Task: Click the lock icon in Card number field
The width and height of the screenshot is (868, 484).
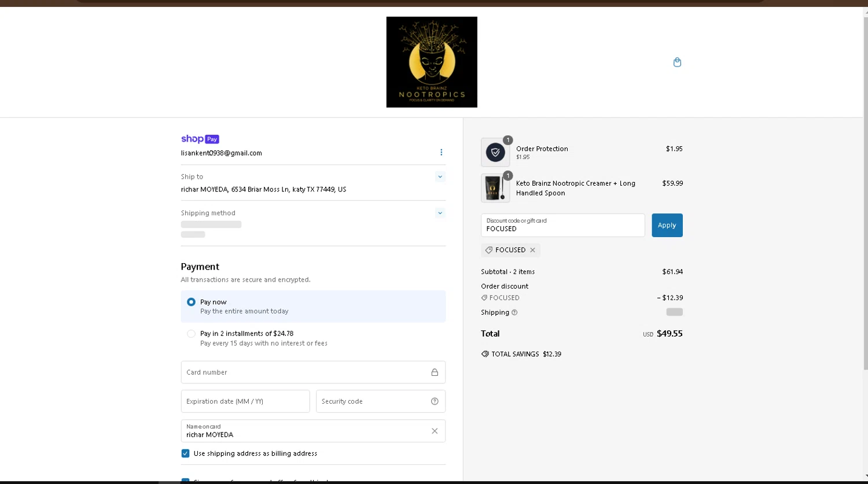Action: coord(435,372)
